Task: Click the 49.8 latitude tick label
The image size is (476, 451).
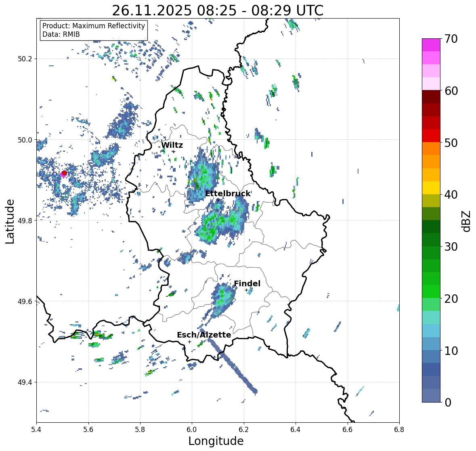Action: pos(25,220)
